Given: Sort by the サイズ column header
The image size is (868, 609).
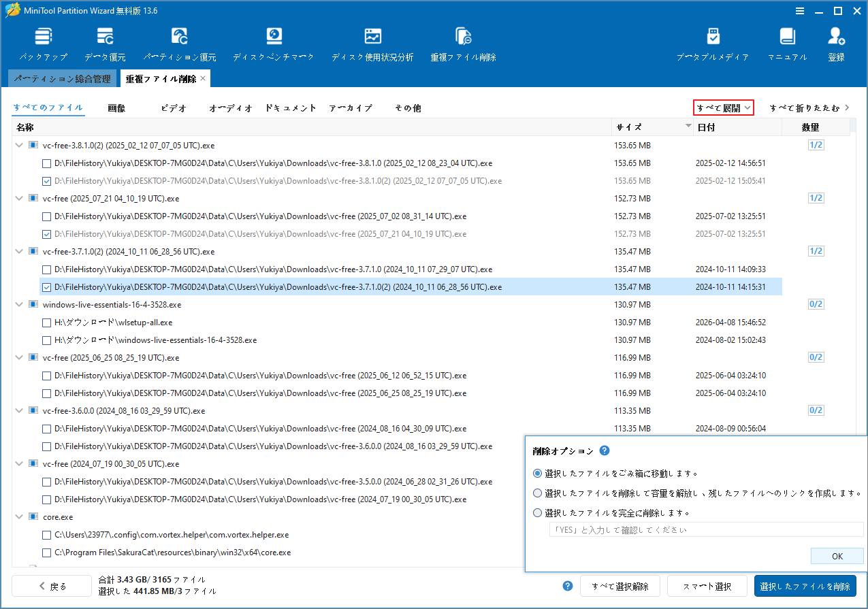Looking at the screenshot, I should click(653, 127).
